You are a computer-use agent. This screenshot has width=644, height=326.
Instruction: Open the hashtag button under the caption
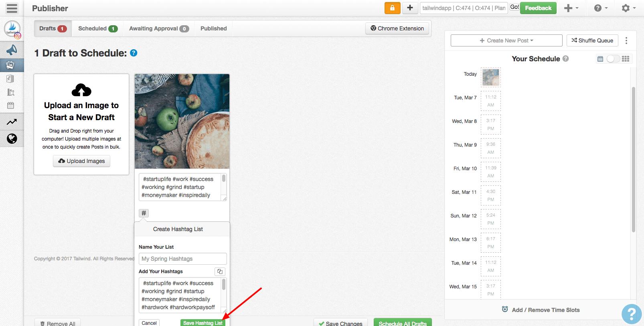(144, 213)
